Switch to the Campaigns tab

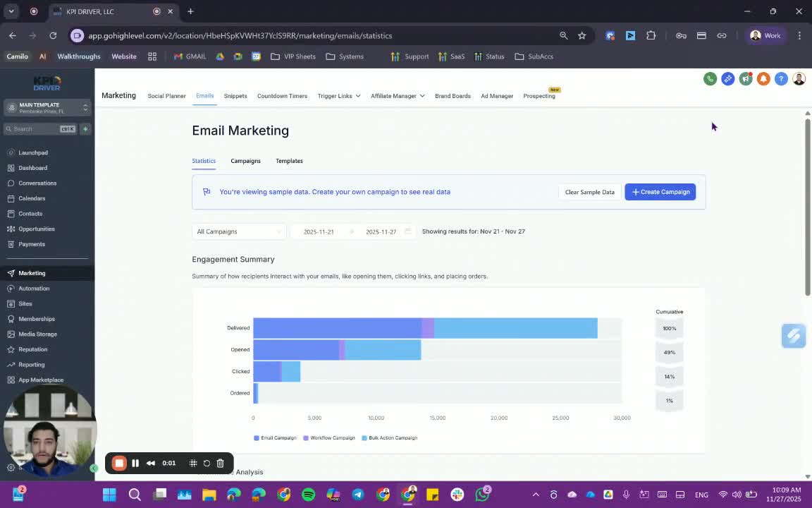point(245,161)
